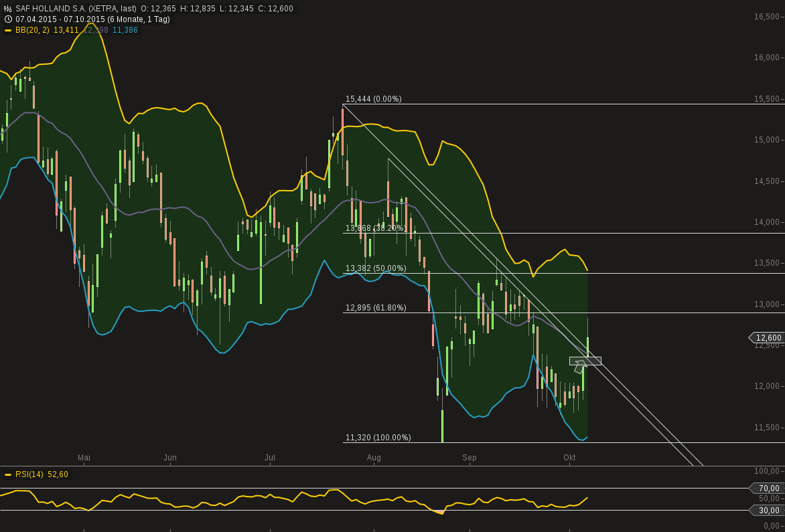The width and height of the screenshot is (785, 532).
Task: Click the Jul month label on time axis
Action: pos(270,458)
